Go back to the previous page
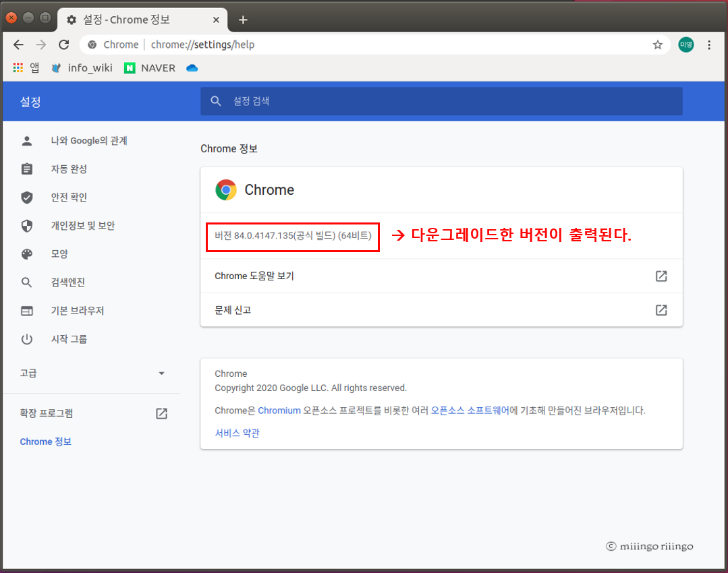This screenshot has height=573, width=728. coord(19,44)
